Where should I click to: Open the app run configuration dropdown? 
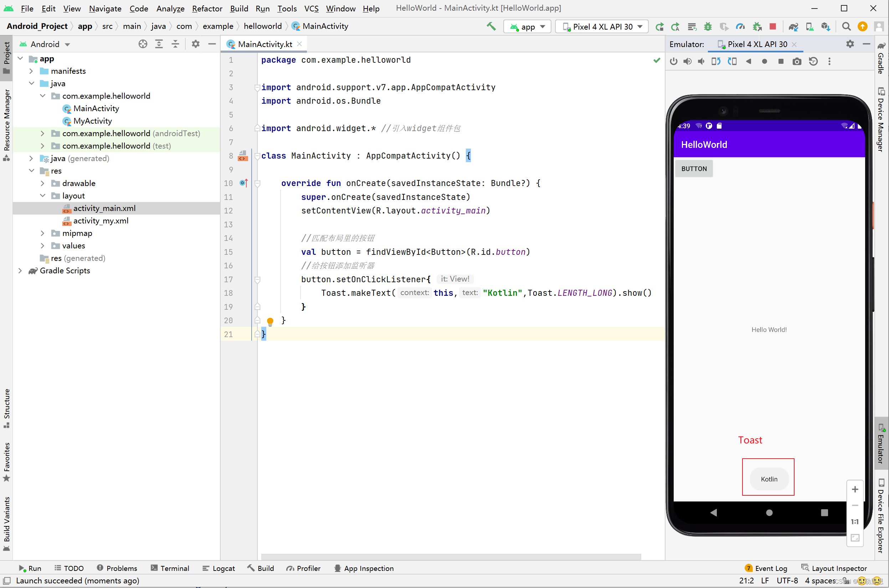(x=527, y=27)
